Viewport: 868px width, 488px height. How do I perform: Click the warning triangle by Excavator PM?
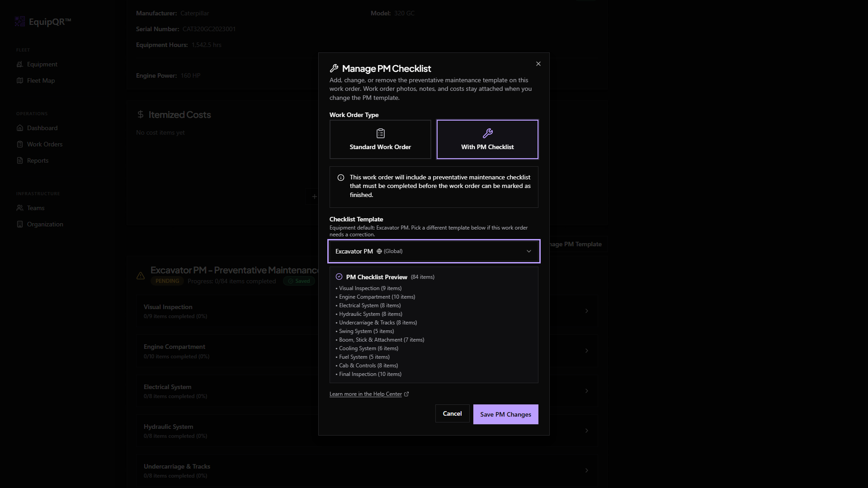pyautogui.click(x=141, y=276)
